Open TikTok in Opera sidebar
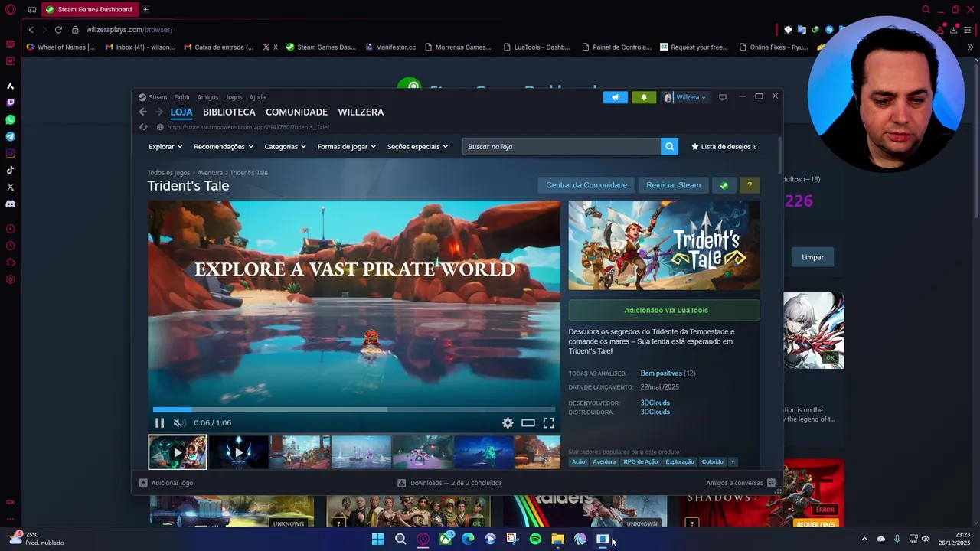980x551 pixels. click(x=10, y=170)
